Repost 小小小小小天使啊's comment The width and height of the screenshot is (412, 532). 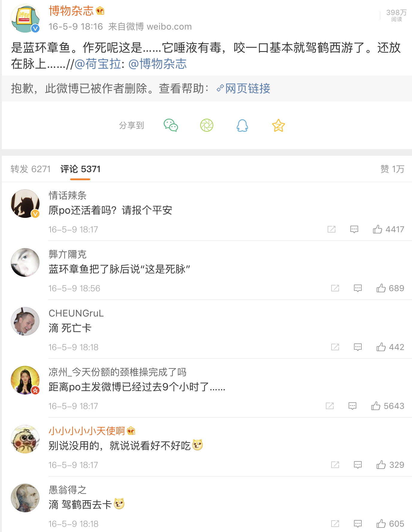[x=335, y=465]
